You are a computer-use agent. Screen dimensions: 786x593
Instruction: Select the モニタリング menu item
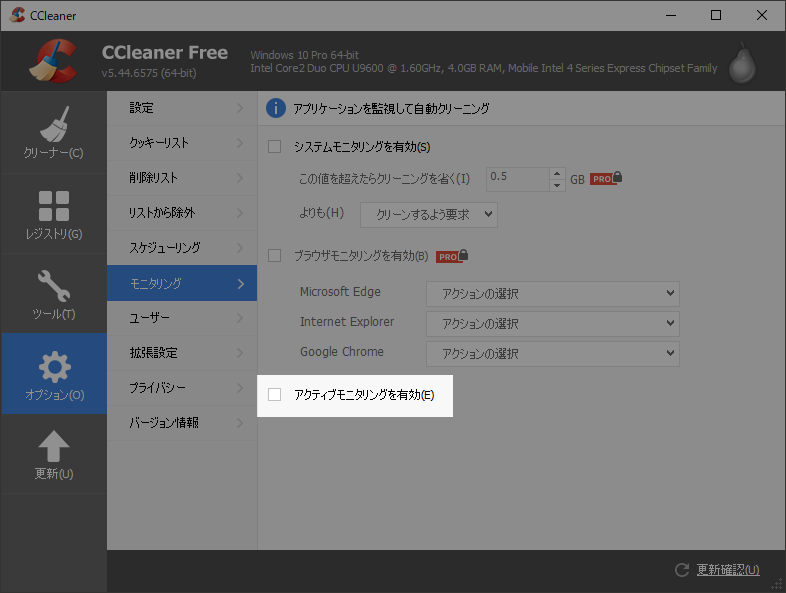pyautogui.click(x=182, y=283)
